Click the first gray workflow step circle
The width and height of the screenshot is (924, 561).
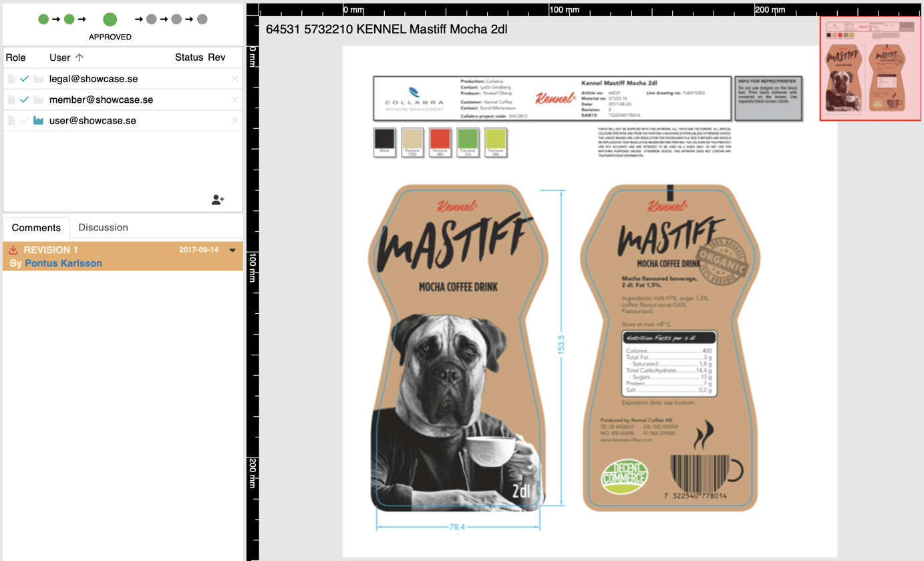pyautogui.click(x=152, y=19)
